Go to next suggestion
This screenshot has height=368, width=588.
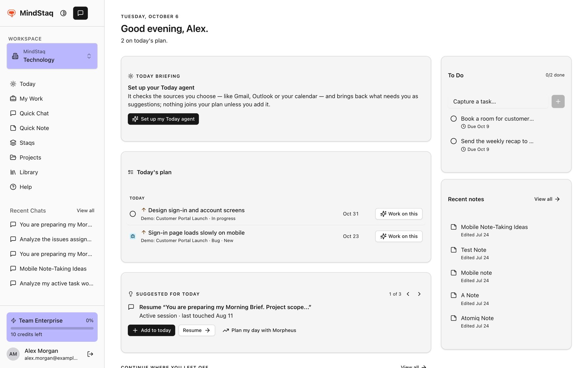click(419, 294)
